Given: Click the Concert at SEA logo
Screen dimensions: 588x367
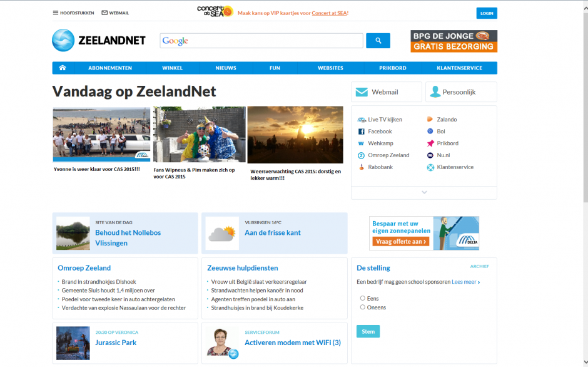Looking at the screenshot, I should pyautogui.click(x=215, y=11).
